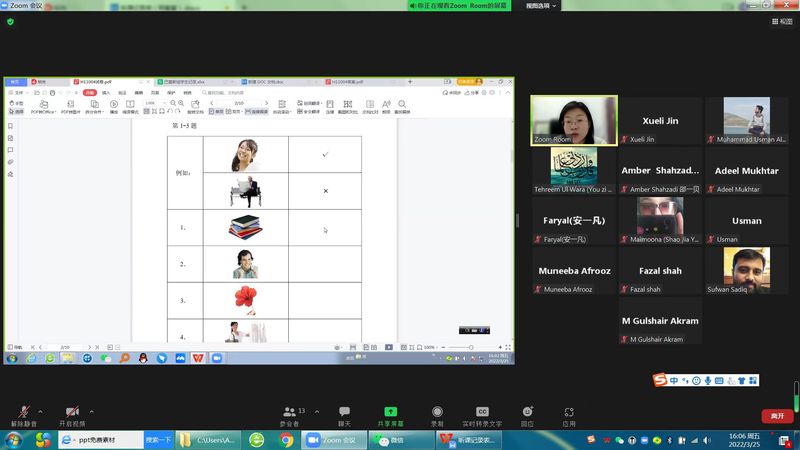The image size is (800, 450).
Task: Open the Zoom chat panel
Action: (344, 416)
